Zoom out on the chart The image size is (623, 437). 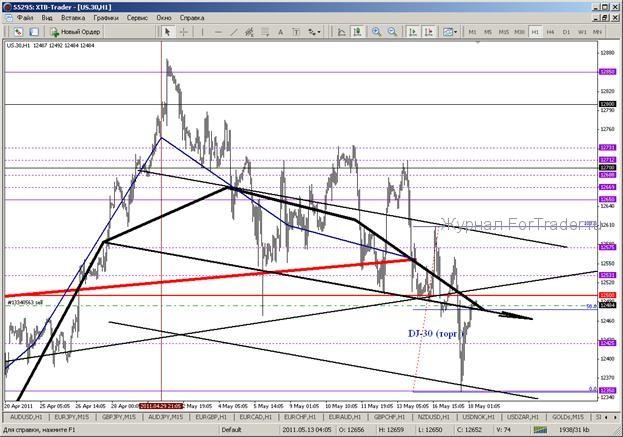click(x=392, y=32)
